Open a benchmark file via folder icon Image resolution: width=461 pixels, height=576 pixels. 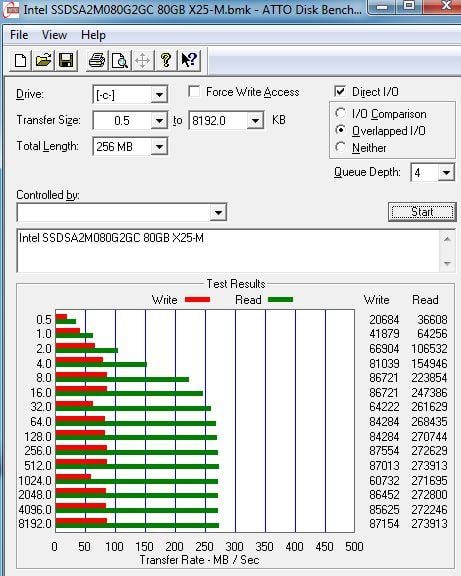pos(43,60)
